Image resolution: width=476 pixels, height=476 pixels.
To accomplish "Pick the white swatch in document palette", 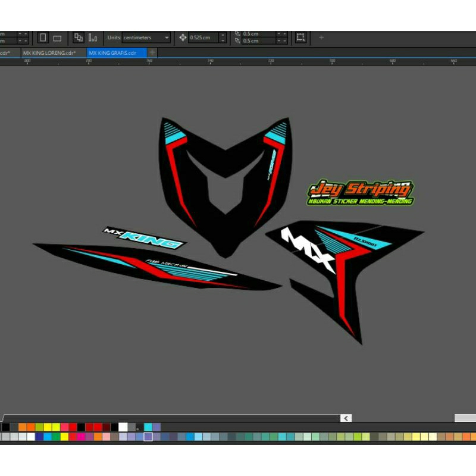I will (123, 427).
